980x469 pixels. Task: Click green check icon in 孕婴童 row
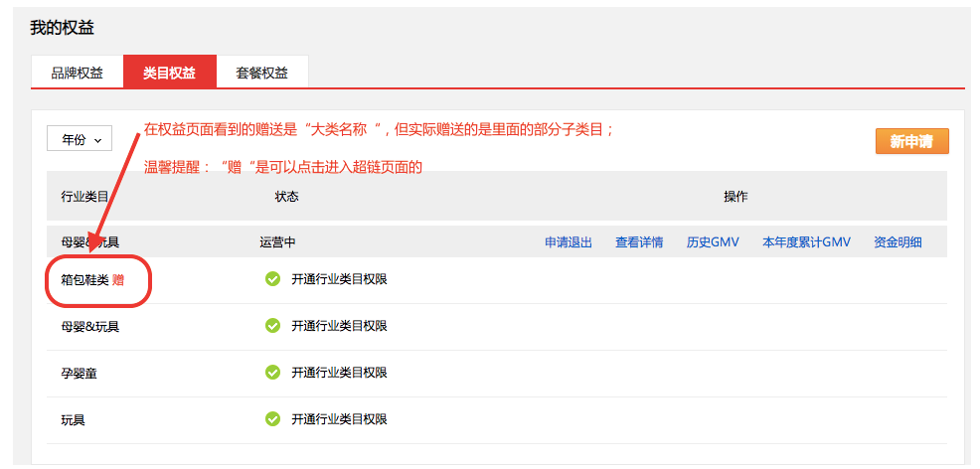tap(272, 373)
